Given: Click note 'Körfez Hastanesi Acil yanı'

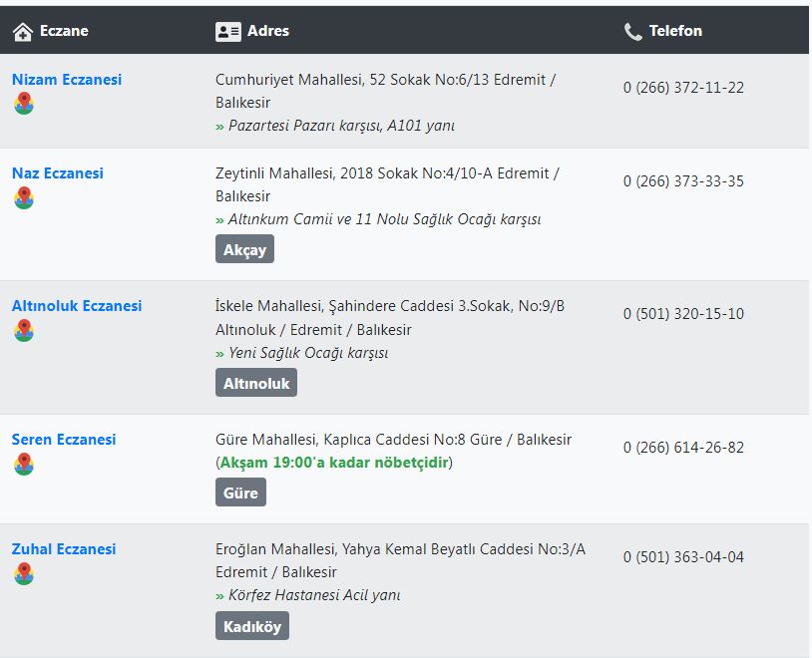Looking at the screenshot, I should point(314,595).
